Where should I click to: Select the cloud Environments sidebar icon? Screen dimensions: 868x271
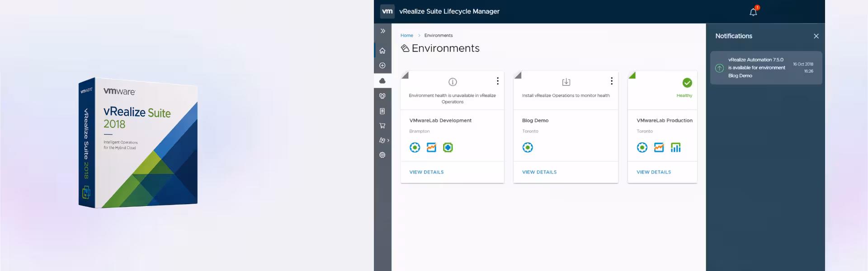(x=382, y=81)
